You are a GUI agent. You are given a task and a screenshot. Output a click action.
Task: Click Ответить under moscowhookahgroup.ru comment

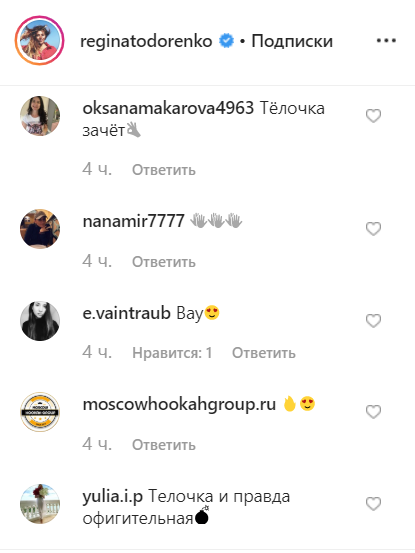pyautogui.click(x=164, y=445)
